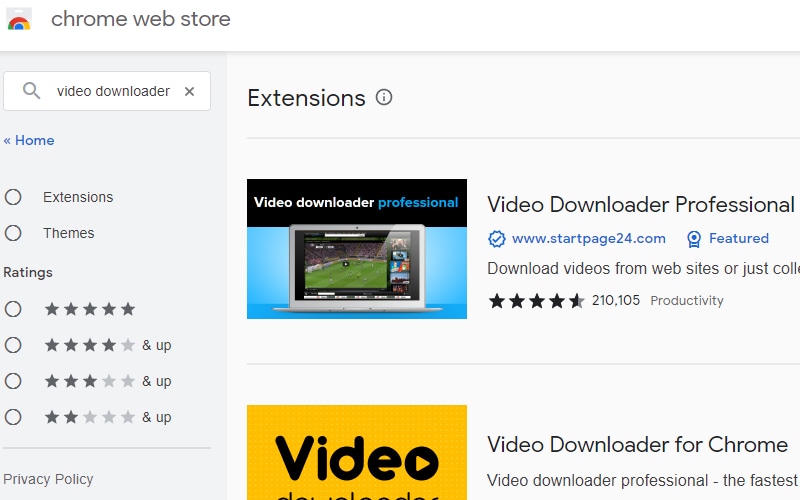This screenshot has height=500, width=800.
Task: Select the Extensions radio button
Action: pos(13,197)
